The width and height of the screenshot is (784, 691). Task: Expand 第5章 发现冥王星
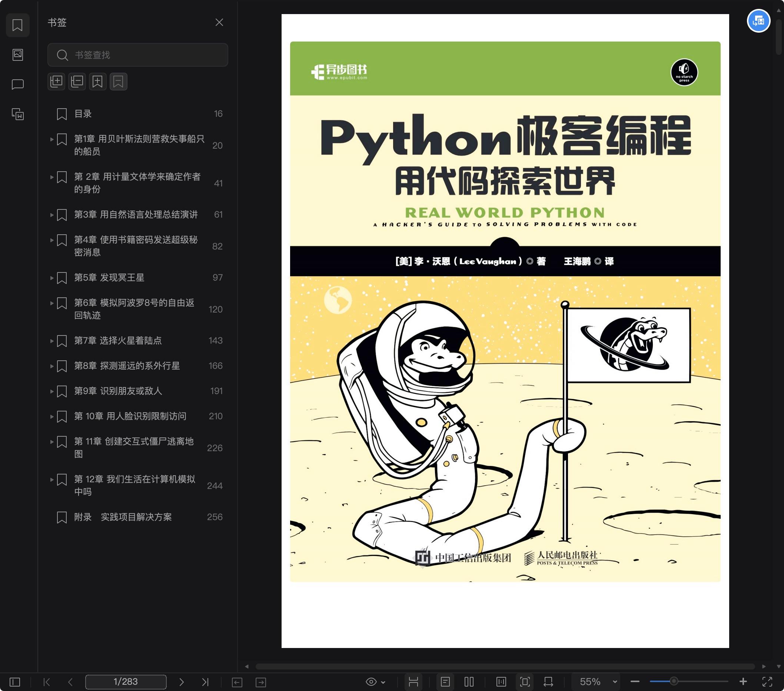click(x=52, y=278)
